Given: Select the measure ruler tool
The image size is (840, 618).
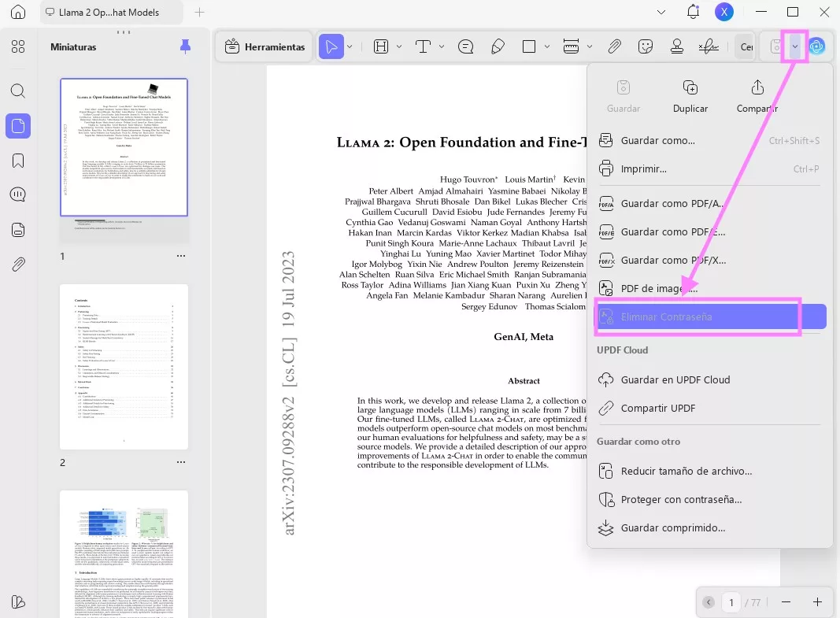Looking at the screenshot, I should click(571, 46).
